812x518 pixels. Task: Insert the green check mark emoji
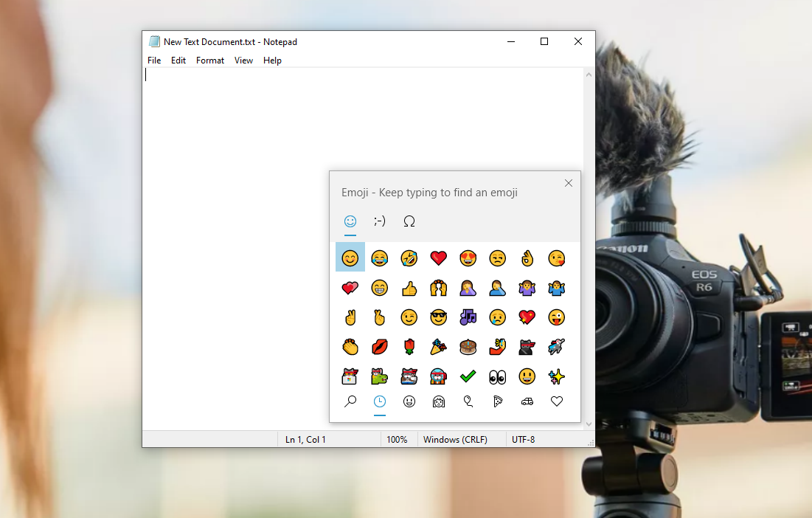click(x=468, y=376)
